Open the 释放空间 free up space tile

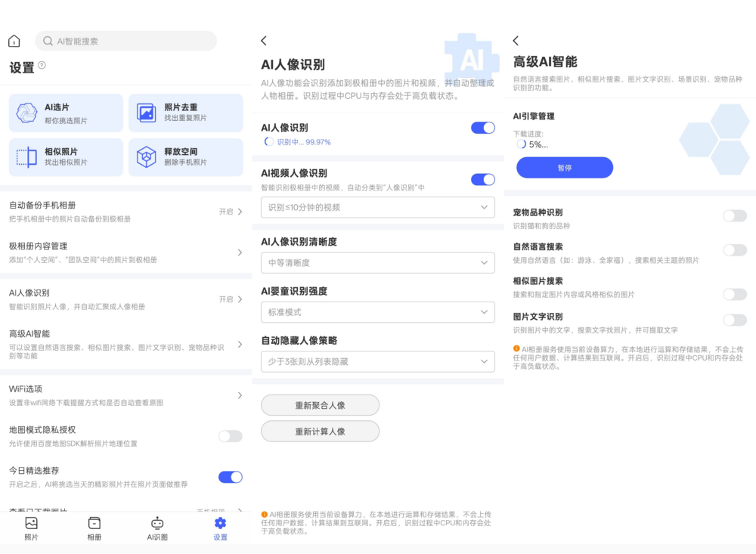[x=185, y=157]
